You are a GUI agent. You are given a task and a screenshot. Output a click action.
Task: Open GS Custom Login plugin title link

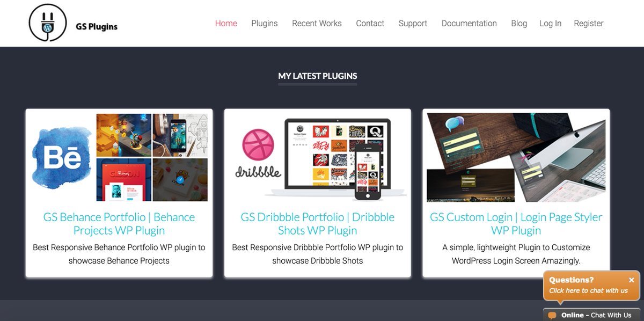[x=516, y=224]
